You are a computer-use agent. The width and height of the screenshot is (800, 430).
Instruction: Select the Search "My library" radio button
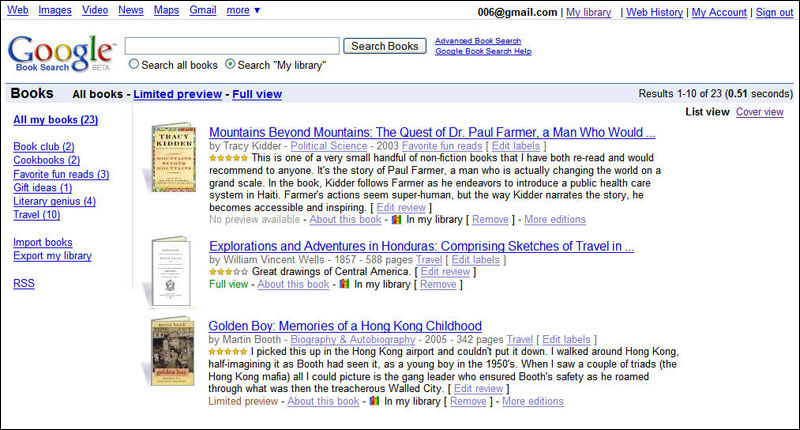click(231, 65)
